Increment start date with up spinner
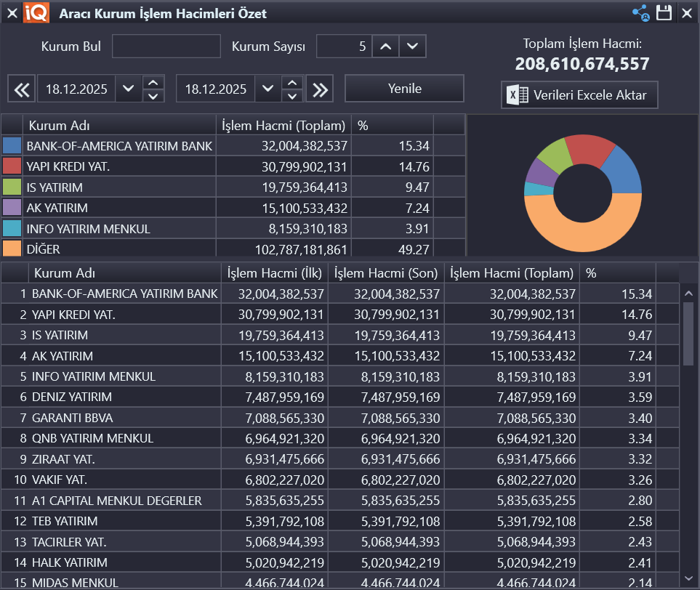The width and height of the screenshot is (700, 590). click(153, 83)
